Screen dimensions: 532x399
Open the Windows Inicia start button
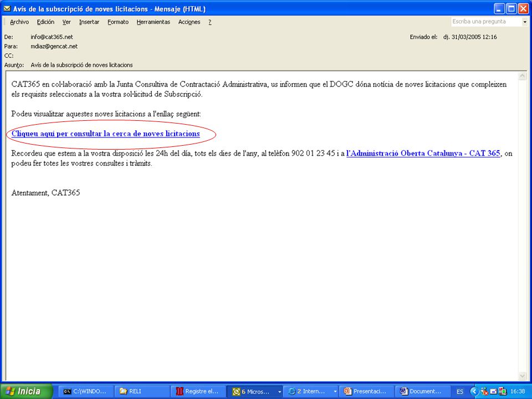click(x=26, y=391)
